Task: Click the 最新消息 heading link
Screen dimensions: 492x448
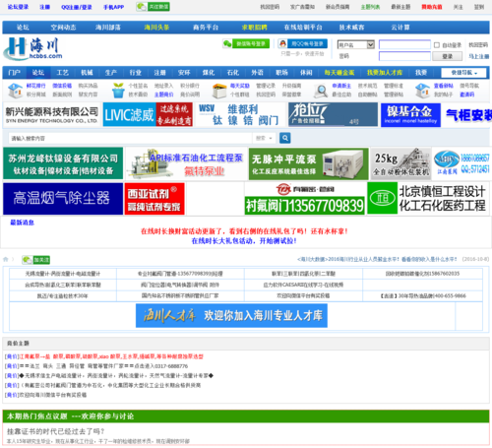Action: click(x=22, y=223)
